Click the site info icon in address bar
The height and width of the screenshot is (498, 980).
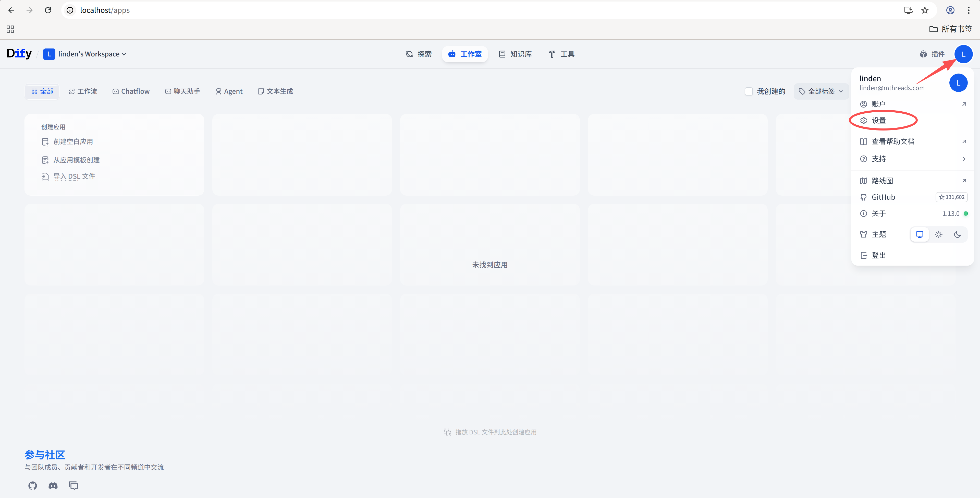[70, 10]
